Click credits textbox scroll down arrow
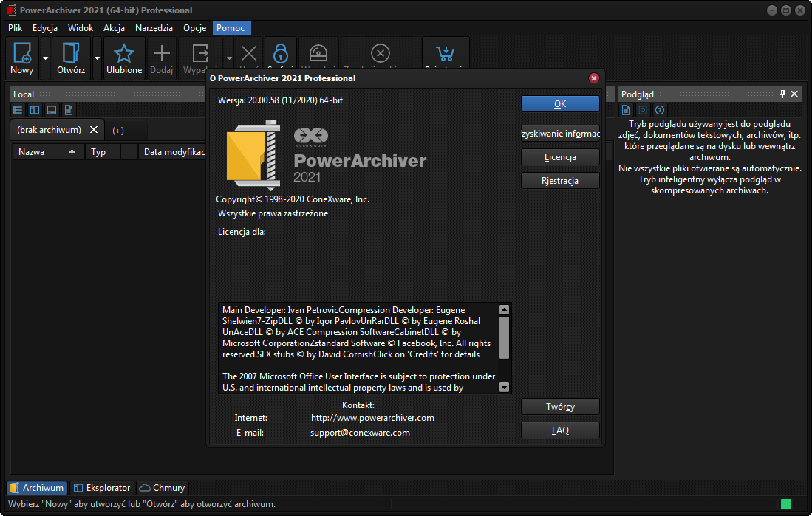This screenshot has height=516, width=812. (505, 387)
